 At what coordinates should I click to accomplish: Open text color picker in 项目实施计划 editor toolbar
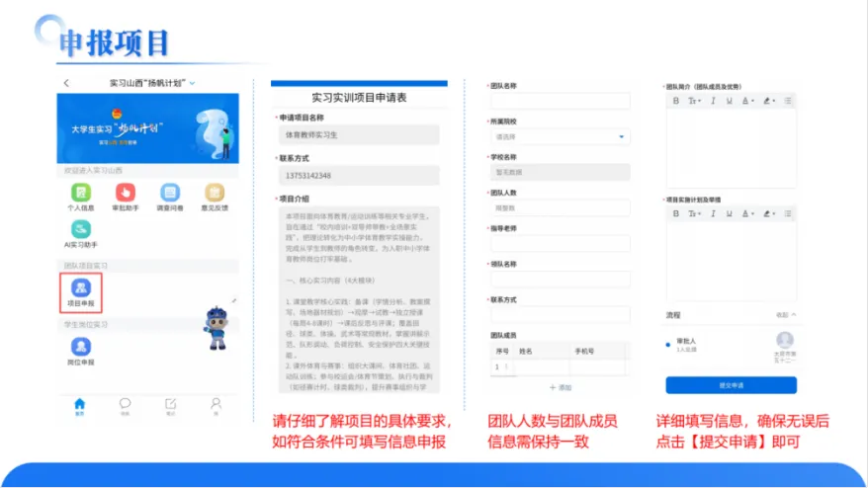point(747,213)
